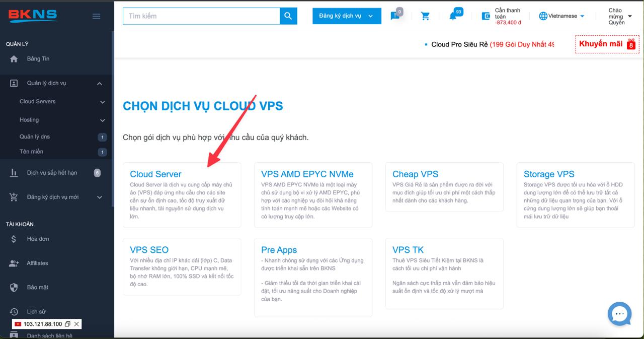This screenshot has width=644, height=339.
Task: Toggle the sidebar hamburger menu
Action: (96, 15)
